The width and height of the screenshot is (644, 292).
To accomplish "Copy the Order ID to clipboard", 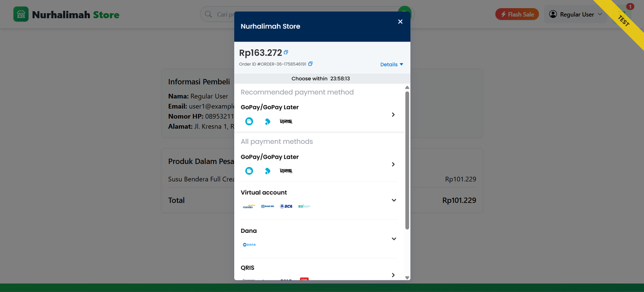I will coord(310,64).
